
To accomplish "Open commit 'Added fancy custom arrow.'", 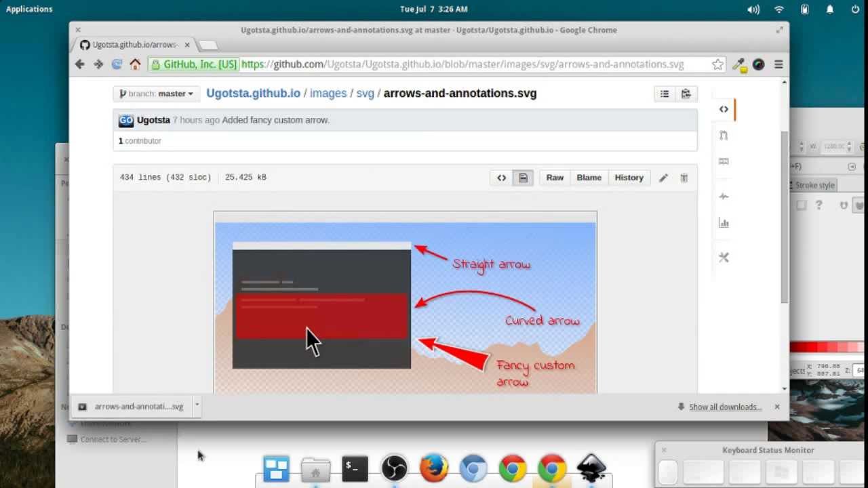I will [276, 120].
